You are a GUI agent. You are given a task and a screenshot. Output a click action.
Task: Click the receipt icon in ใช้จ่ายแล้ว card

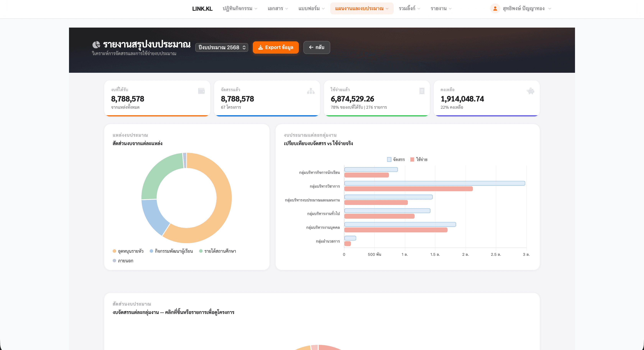coord(422,91)
